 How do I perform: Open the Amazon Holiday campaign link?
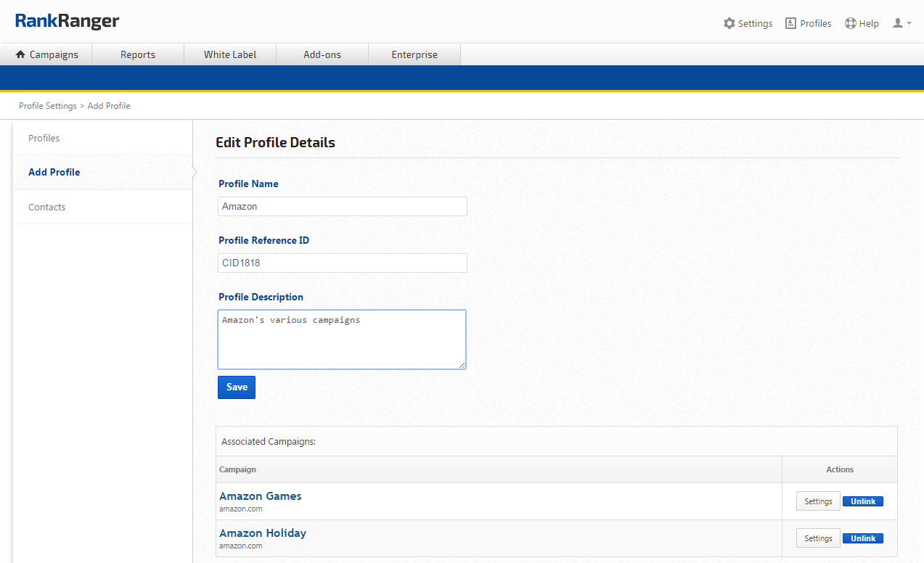pyautogui.click(x=263, y=533)
